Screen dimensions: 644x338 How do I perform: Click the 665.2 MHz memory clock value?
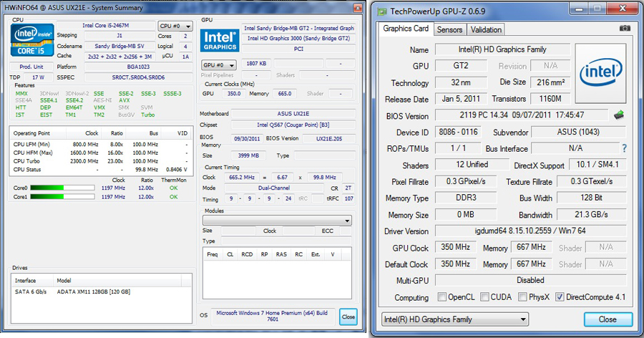242,177
